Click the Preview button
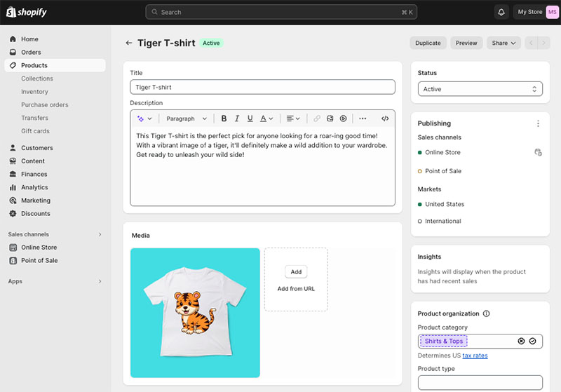 coord(466,43)
